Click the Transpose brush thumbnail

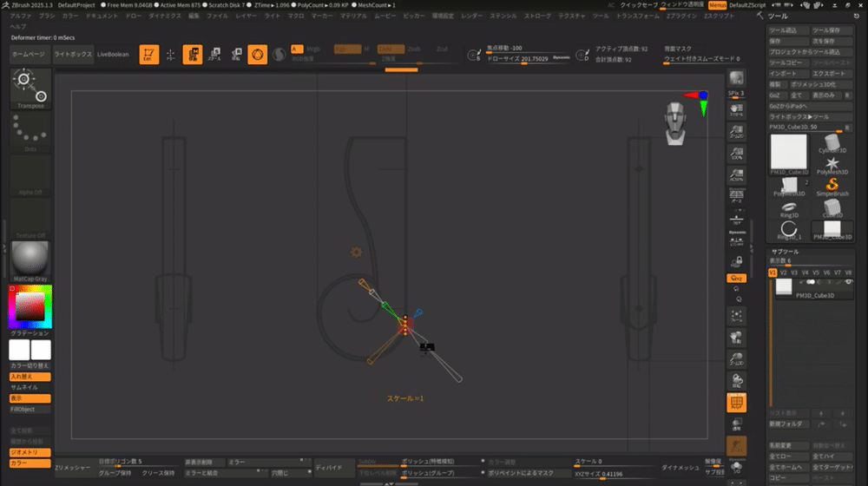pos(30,88)
